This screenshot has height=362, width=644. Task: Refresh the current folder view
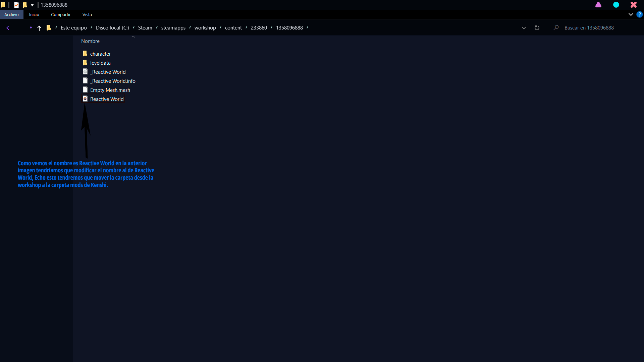[537, 28]
